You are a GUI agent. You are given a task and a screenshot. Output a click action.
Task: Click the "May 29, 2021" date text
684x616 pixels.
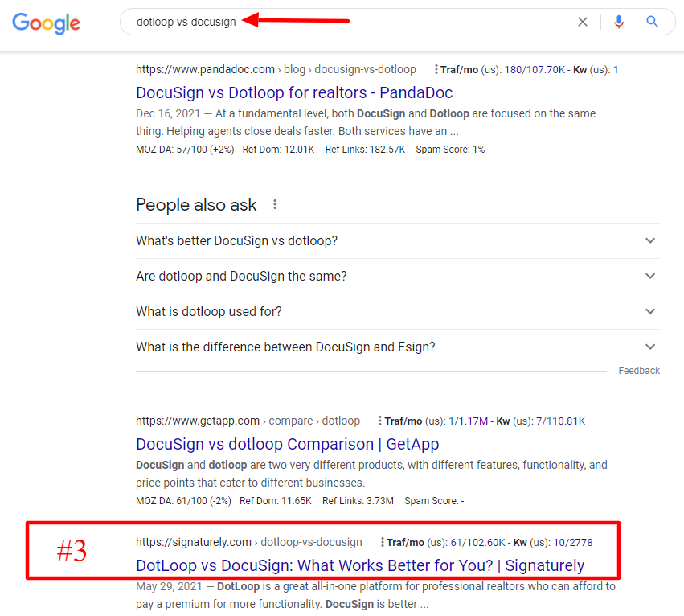point(169,586)
